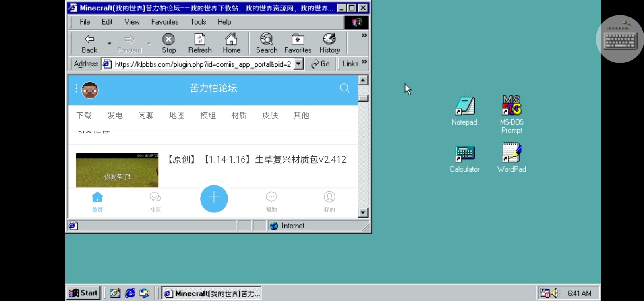
Task: Open the 你狗带了 post thumbnail
Action: [117, 170]
